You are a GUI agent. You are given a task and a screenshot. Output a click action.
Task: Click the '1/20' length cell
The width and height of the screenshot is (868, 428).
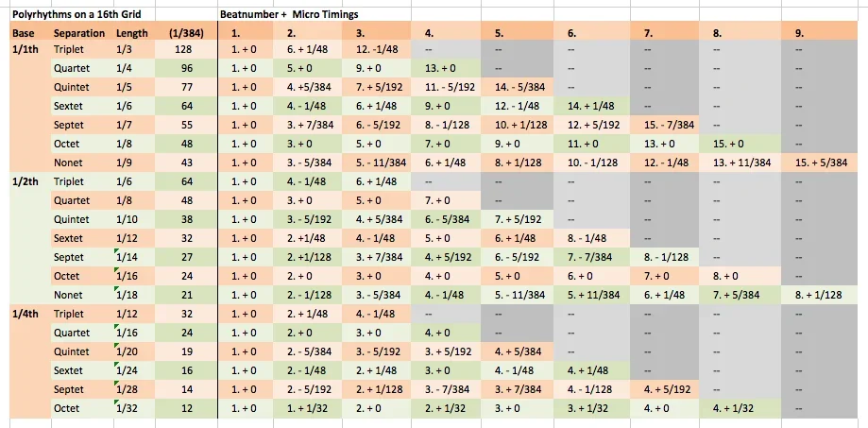125,351
